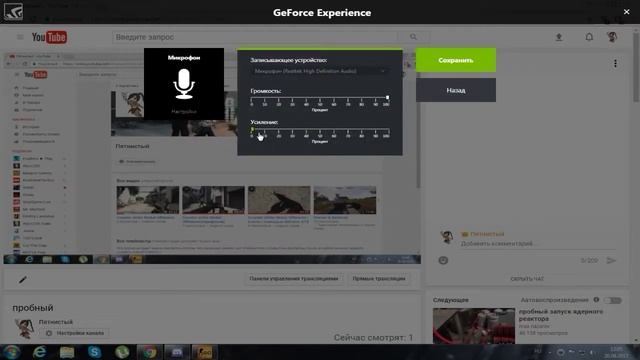Click the green Сохранить button
The width and height of the screenshot is (640, 360).
click(456, 60)
